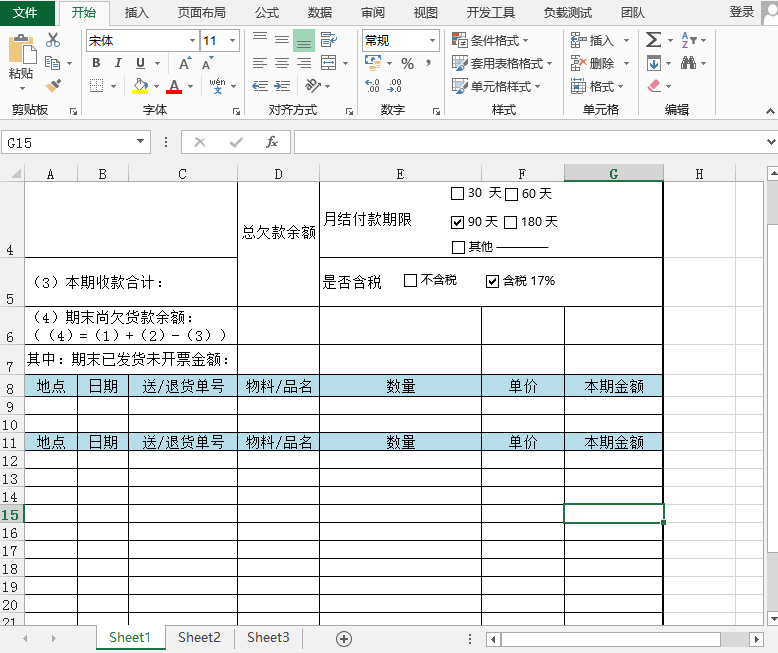The height and width of the screenshot is (653, 778).
Task: Open the font name dropdown 宋体
Action: [x=193, y=40]
